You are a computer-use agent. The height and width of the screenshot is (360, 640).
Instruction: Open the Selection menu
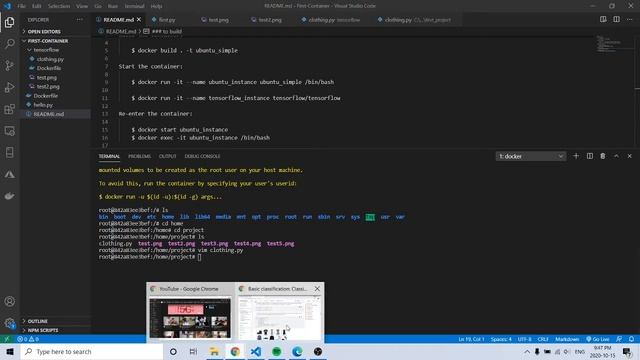pyautogui.click(x=59, y=6)
